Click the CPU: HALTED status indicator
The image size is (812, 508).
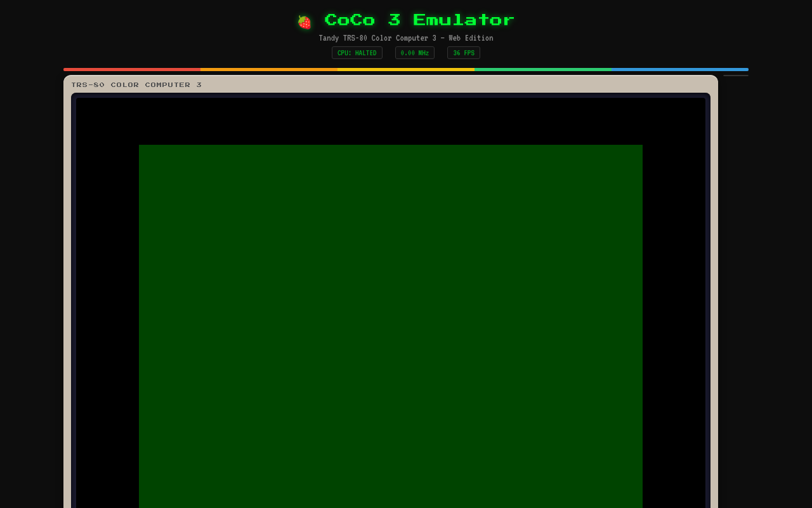357,53
